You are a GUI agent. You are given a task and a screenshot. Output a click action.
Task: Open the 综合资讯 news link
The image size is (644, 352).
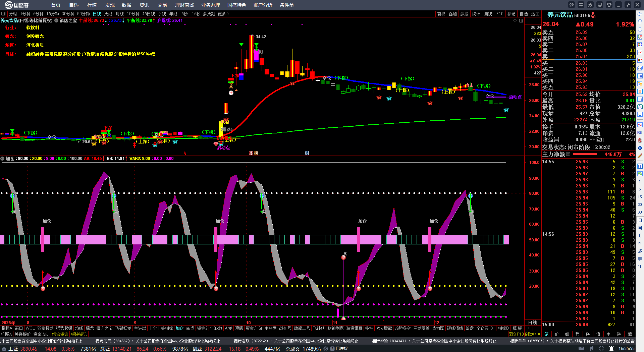point(60,334)
